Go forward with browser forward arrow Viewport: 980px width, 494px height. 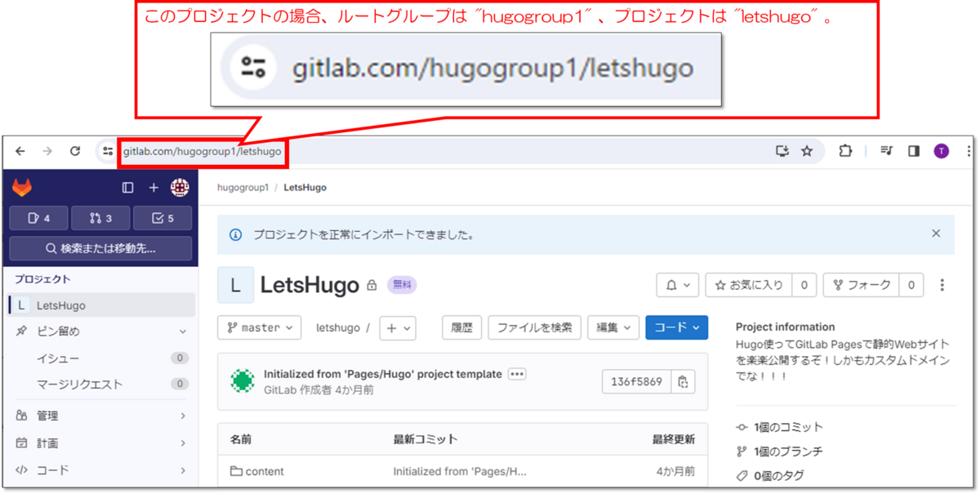pyautogui.click(x=47, y=151)
